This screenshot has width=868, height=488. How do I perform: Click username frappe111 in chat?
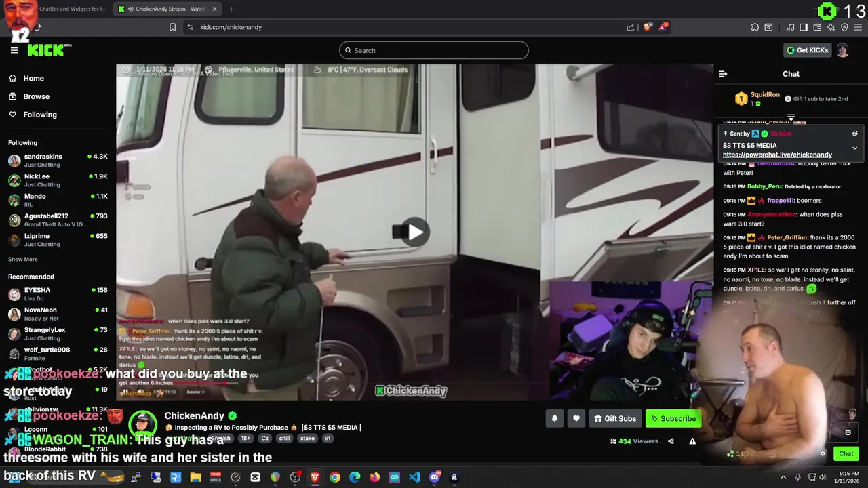click(781, 201)
